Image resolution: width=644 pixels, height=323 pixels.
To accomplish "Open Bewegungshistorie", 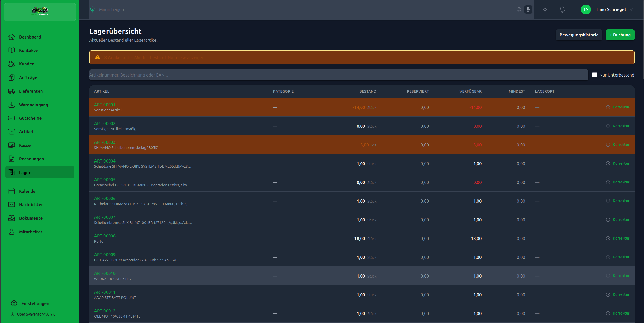I will (x=579, y=35).
